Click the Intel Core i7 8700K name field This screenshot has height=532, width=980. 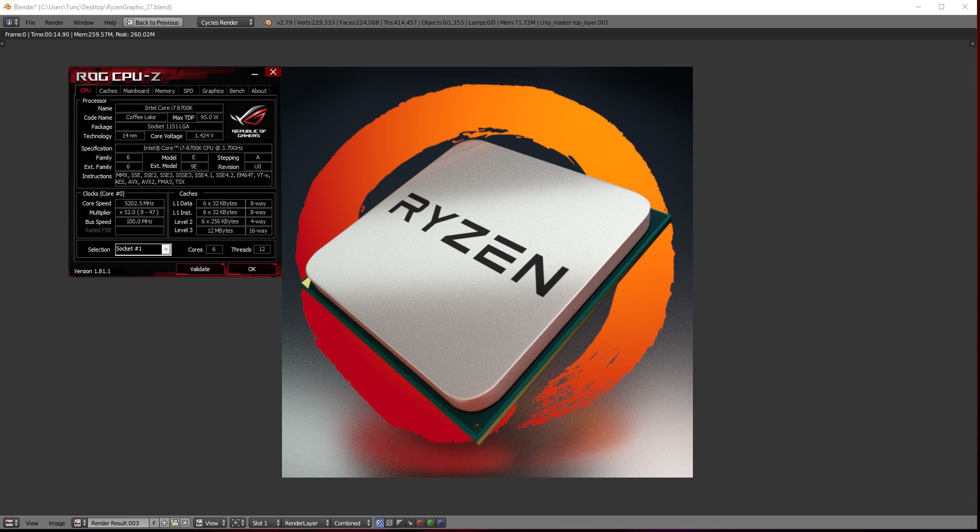point(169,108)
